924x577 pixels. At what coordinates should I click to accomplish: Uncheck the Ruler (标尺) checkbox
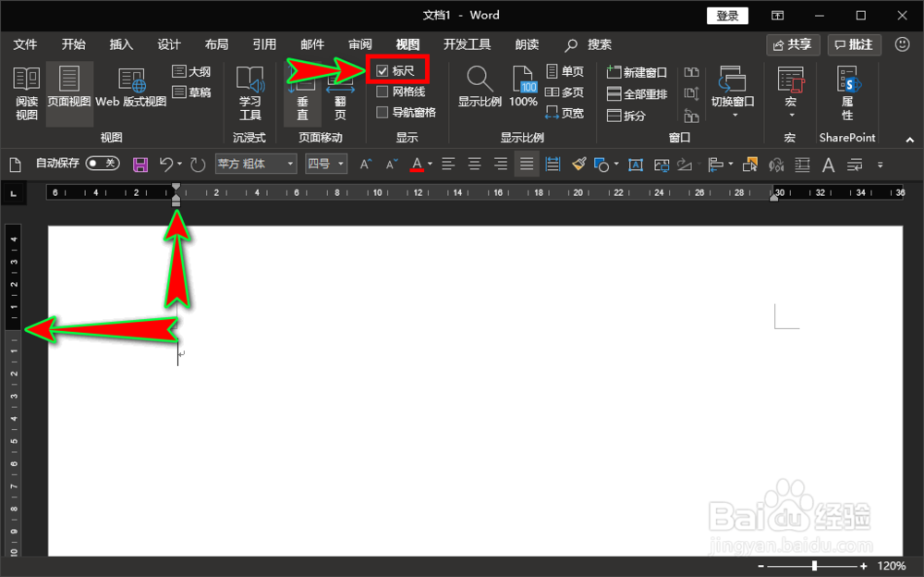383,71
